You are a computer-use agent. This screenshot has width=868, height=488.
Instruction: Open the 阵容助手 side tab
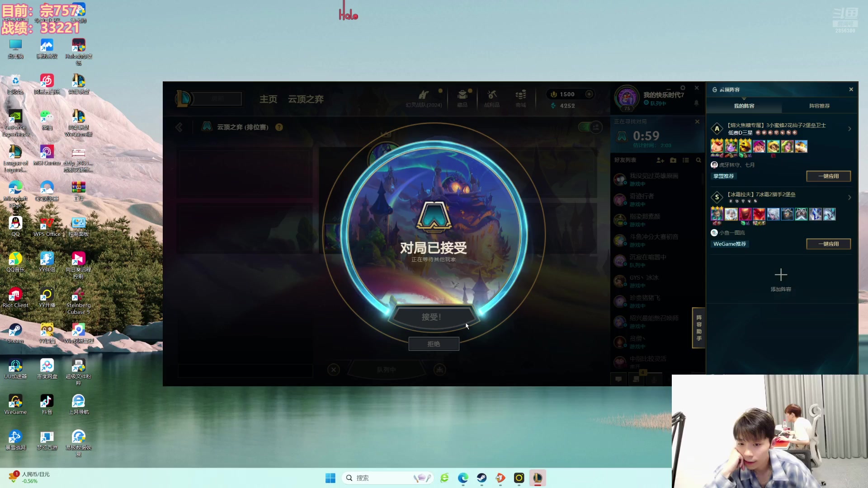coord(698,328)
